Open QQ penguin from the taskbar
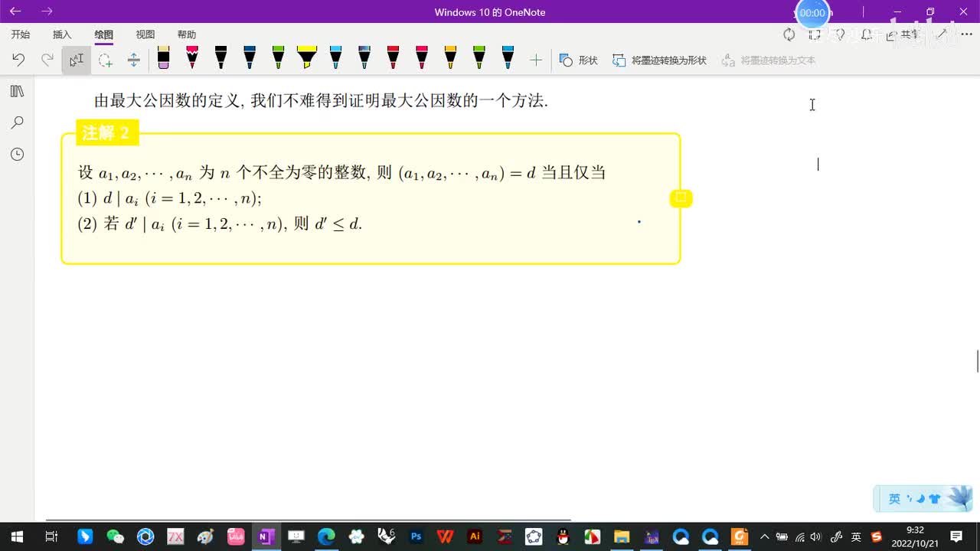The image size is (980, 551). [563, 536]
